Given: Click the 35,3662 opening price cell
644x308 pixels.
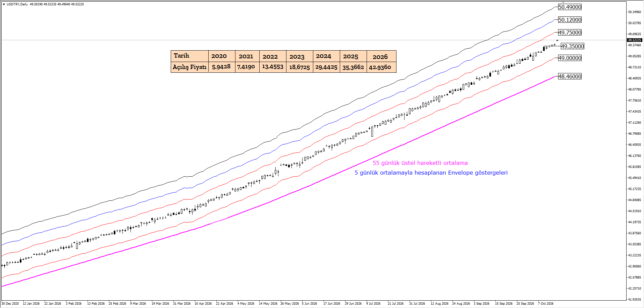Looking at the screenshot, I should pyautogui.click(x=353, y=67).
